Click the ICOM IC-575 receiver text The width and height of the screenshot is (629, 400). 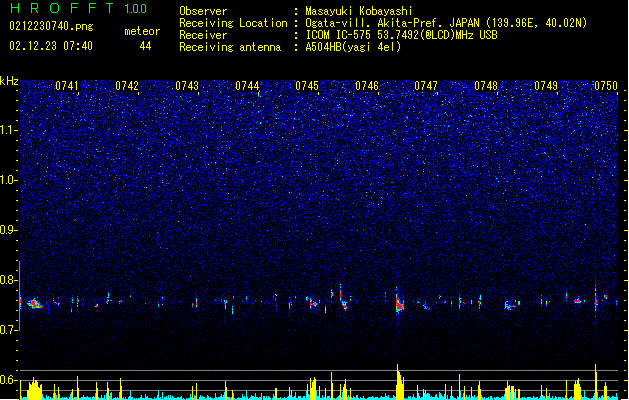401,35
